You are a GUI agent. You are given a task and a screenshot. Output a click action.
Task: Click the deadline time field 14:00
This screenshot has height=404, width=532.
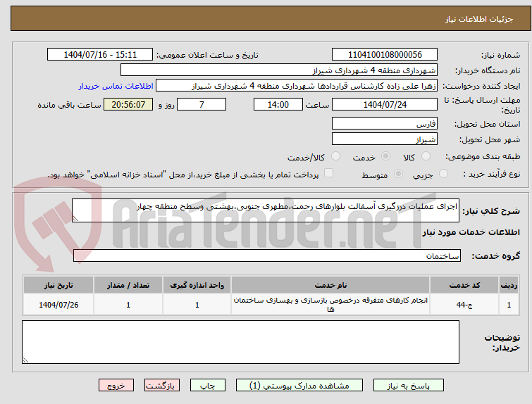click(x=278, y=104)
